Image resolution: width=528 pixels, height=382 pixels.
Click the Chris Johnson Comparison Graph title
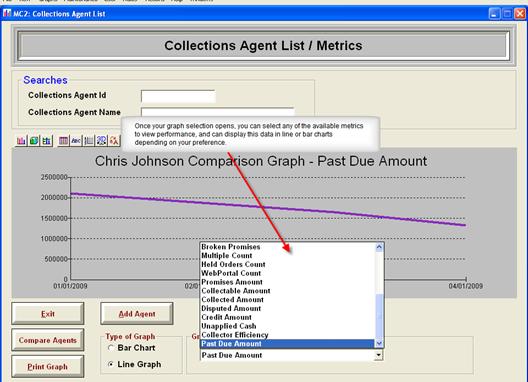(x=261, y=161)
